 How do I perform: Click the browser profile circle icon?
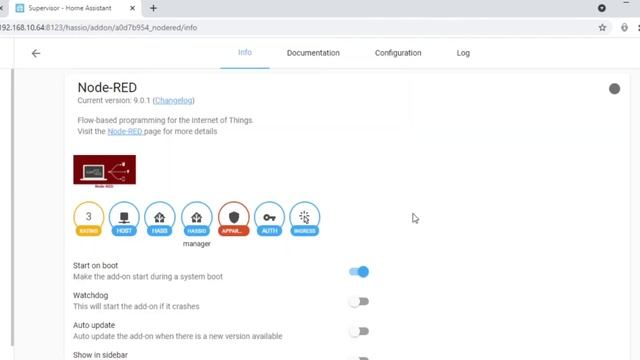[x=602, y=8]
